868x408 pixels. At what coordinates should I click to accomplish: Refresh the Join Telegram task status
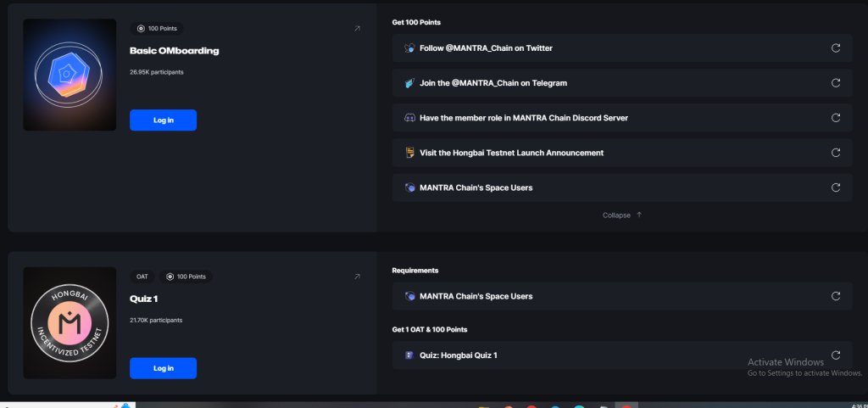click(836, 83)
